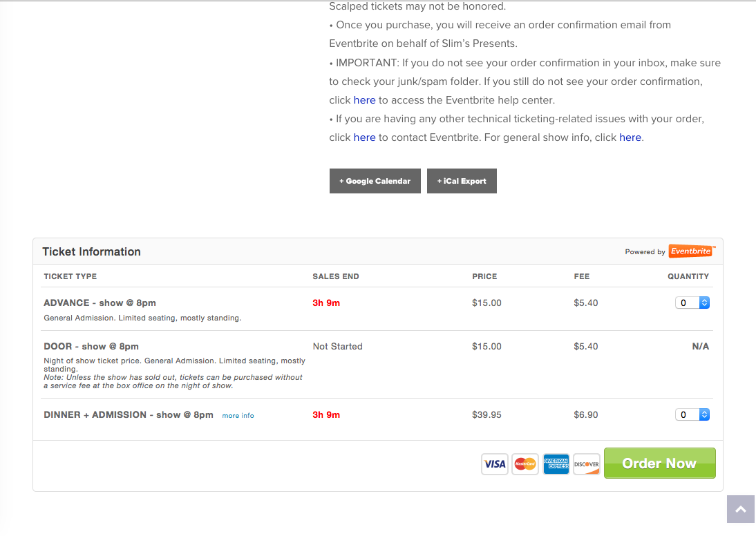Click the DOOR - show @ 8pm title

(x=91, y=346)
